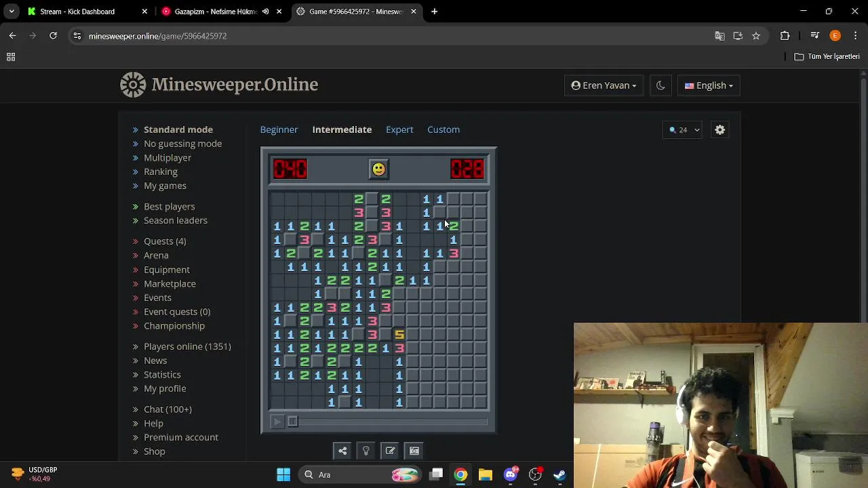
Task: Open Season leaders page
Action: [x=176, y=220]
